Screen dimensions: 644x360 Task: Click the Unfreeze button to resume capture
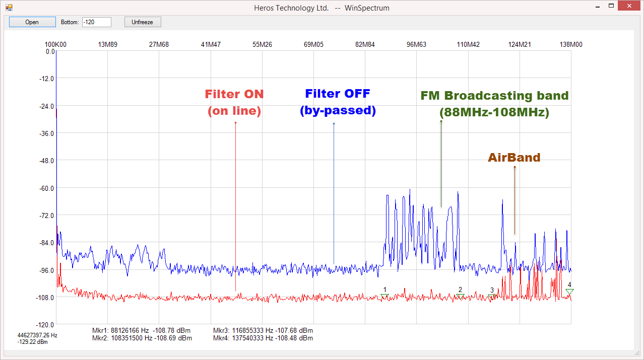(x=143, y=22)
